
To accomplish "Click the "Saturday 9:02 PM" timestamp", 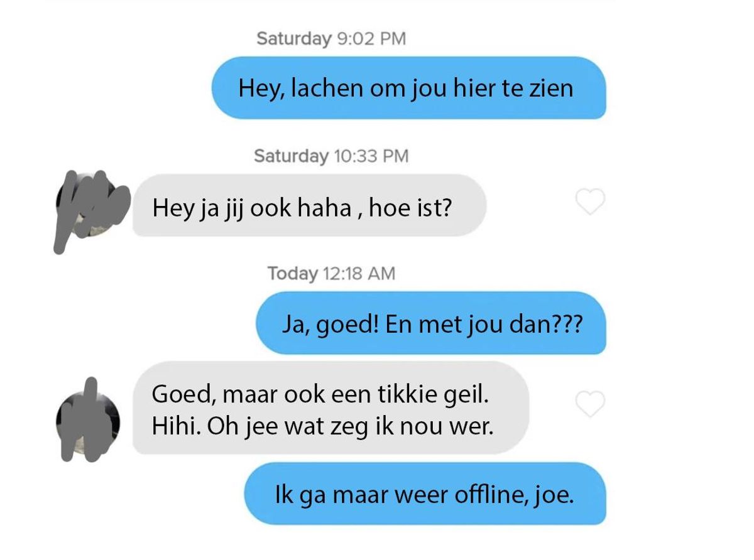I will coord(331,38).
